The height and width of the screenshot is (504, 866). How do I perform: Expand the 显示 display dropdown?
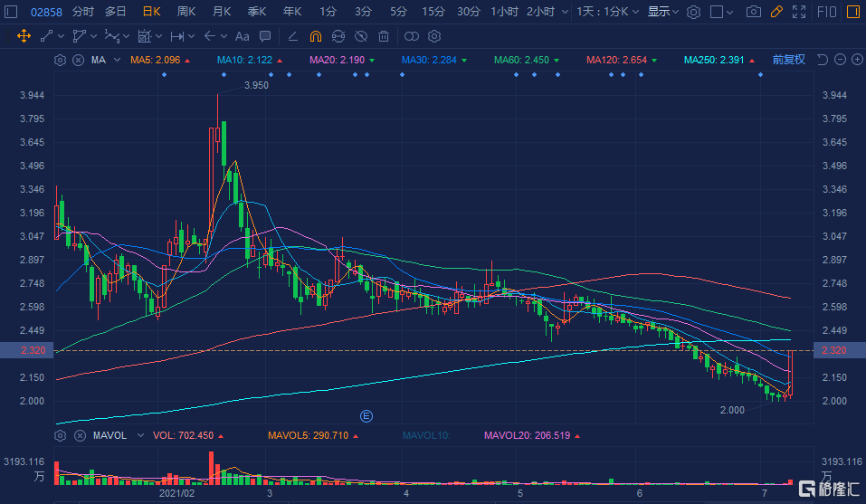(x=663, y=12)
